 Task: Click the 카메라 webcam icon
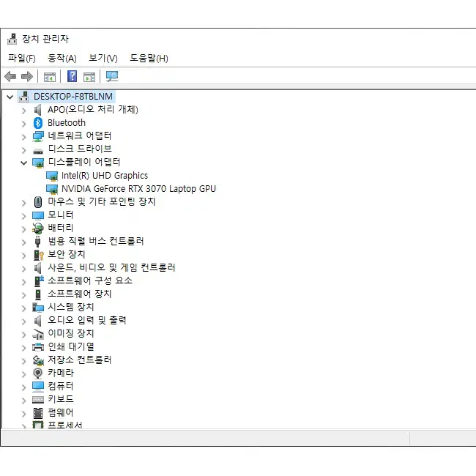[x=37, y=373]
